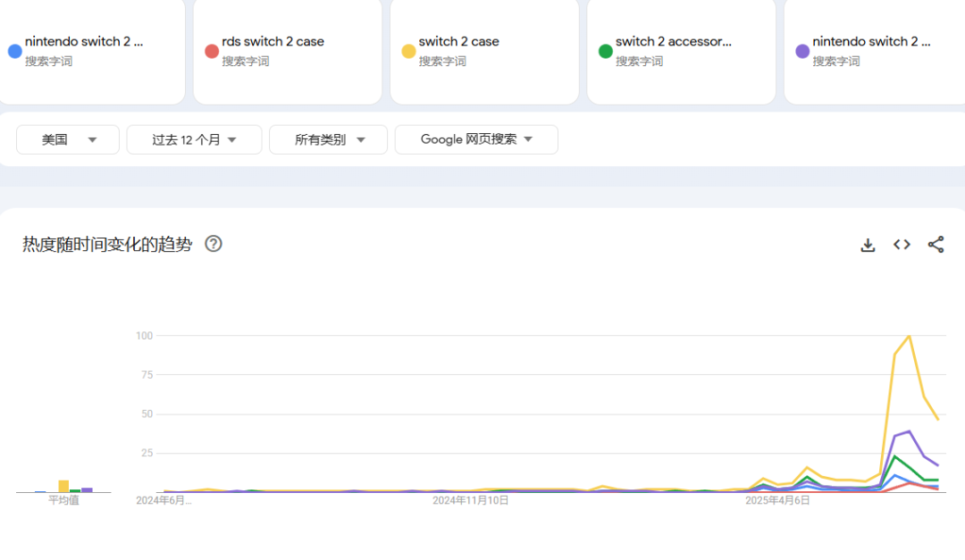Edit the blue-dot nintendo switch 2 term
This screenshot has height=560, width=965.
[84, 42]
